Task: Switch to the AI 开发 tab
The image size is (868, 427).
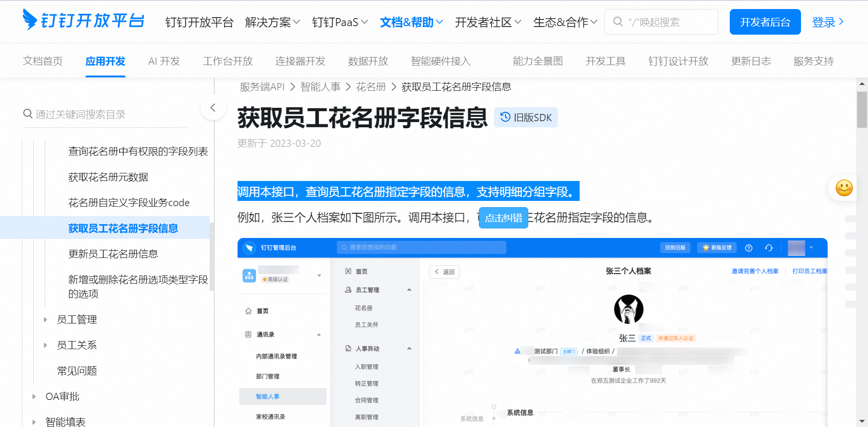Action: click(x=164, y=61)
